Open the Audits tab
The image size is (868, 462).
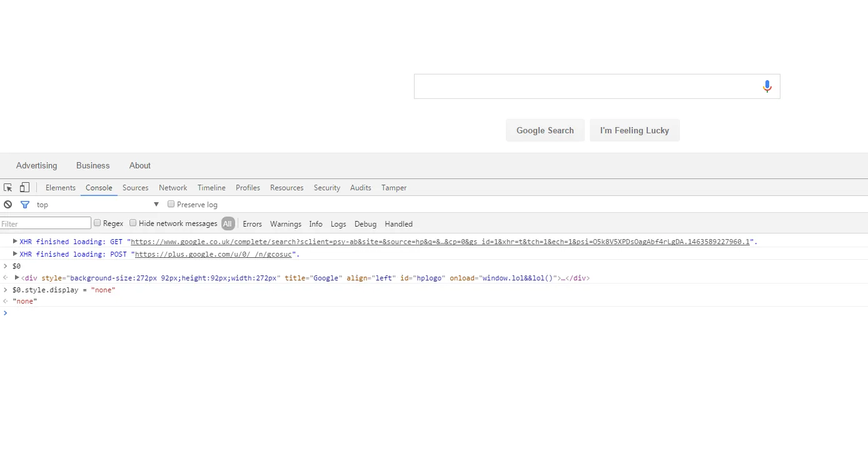(361, 188)
